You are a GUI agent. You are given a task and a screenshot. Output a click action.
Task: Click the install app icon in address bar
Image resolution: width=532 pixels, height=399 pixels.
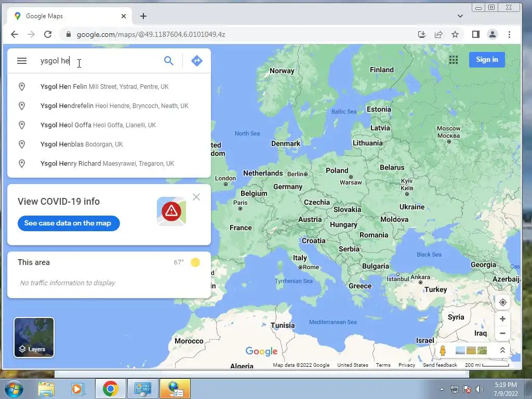coord(422,34)
